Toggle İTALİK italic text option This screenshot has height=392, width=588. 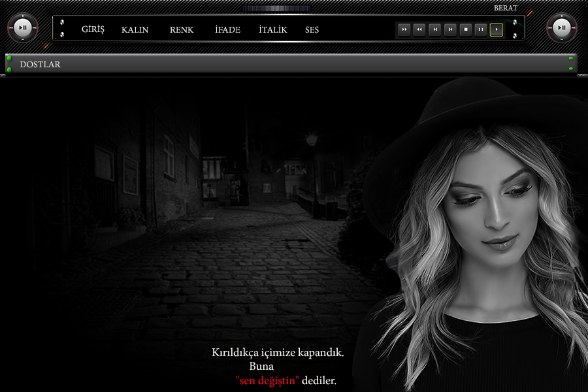(x=272, y=29)
